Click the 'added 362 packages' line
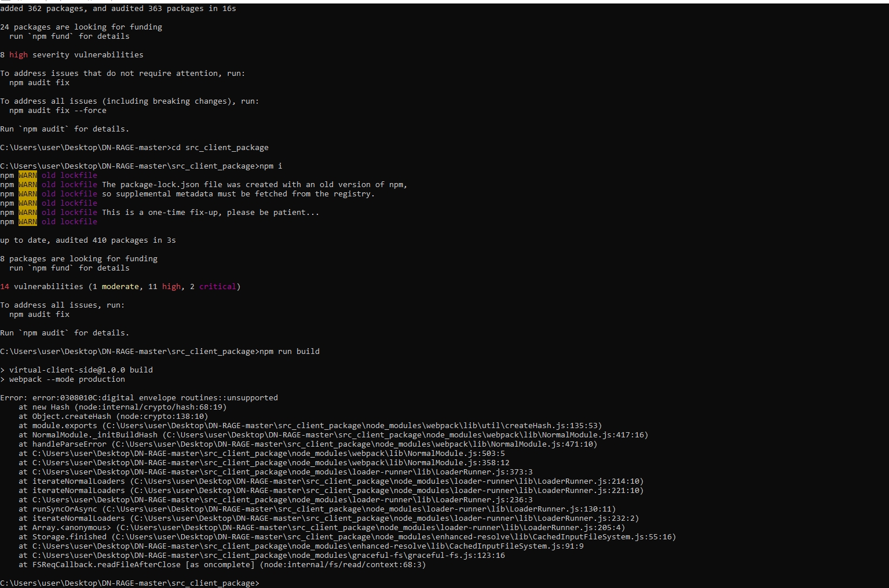The image size is (889, 588). coord(118,8)
